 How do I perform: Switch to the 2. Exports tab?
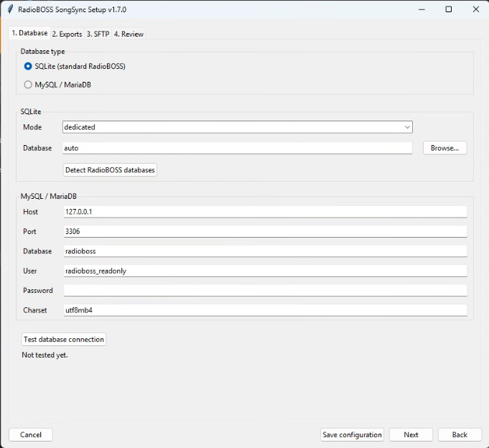pyautogui.click(x=67, y=34)
